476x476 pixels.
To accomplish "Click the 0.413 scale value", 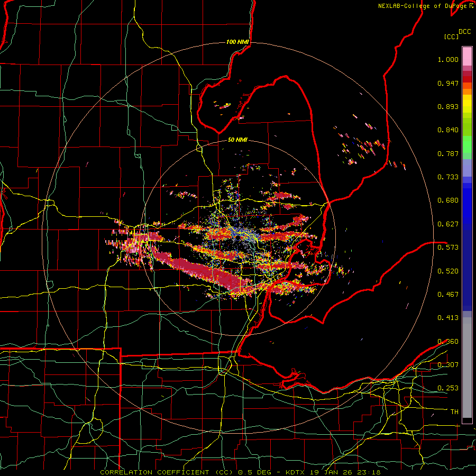I will 448,318.
